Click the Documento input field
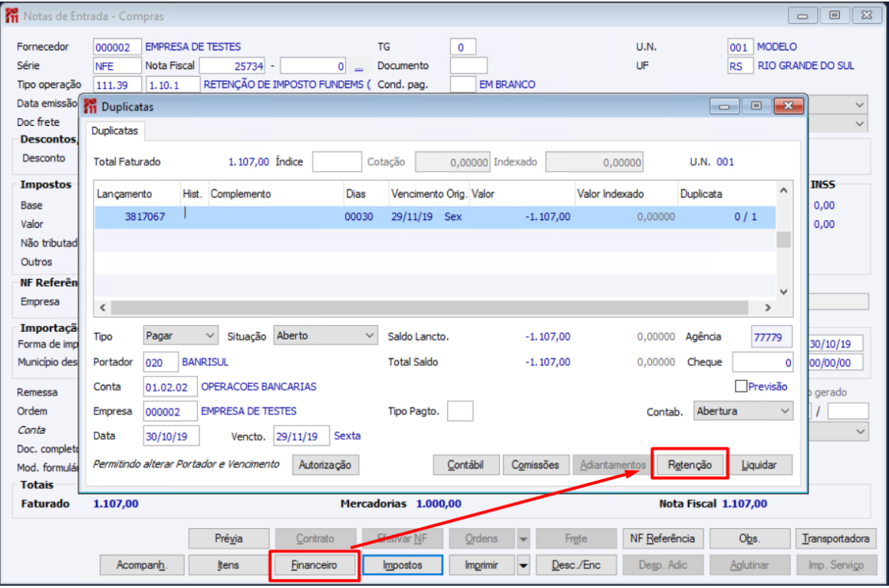 coord(469,66)
